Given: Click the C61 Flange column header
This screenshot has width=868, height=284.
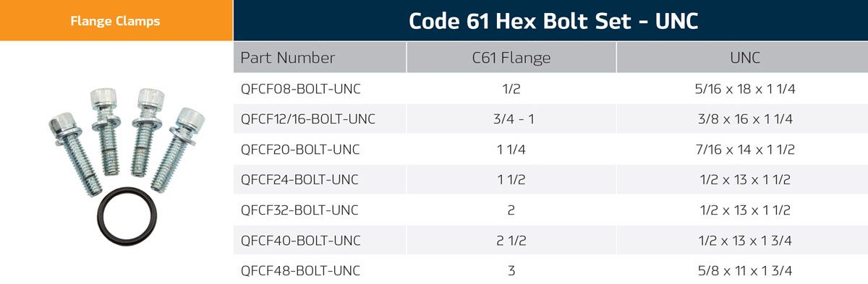Looking at the screenshot, I should (511, 58).
